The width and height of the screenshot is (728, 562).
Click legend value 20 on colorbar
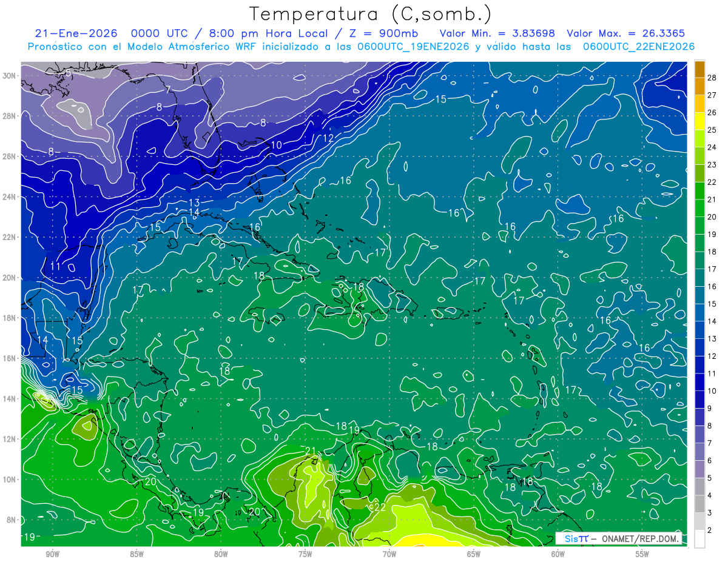pos(713,217)
